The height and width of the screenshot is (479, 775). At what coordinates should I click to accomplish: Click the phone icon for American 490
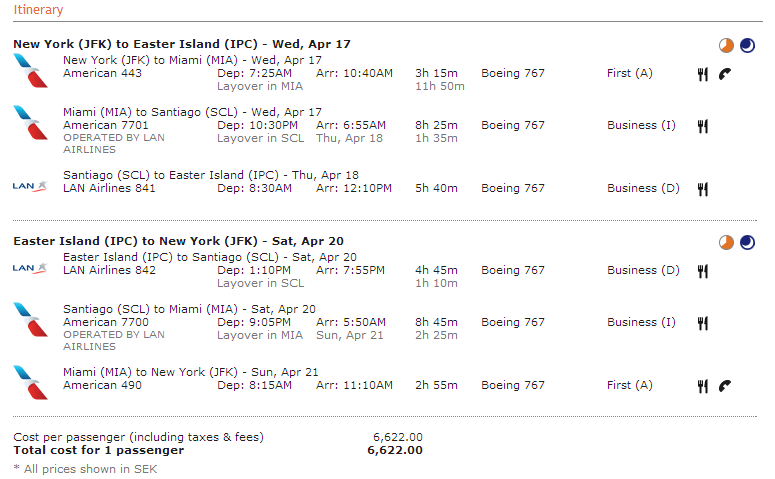[725, 386]
